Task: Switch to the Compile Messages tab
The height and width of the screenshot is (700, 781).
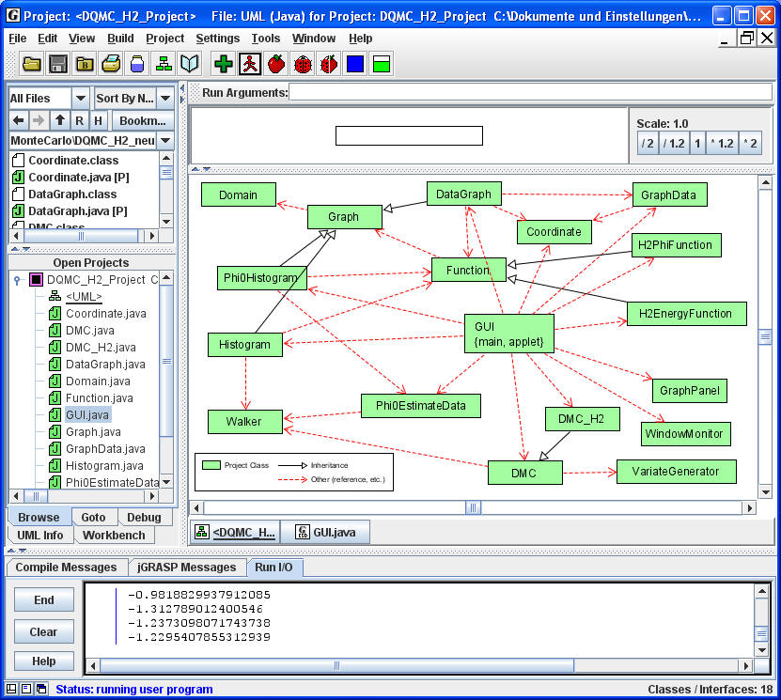Action: (66, 568)
